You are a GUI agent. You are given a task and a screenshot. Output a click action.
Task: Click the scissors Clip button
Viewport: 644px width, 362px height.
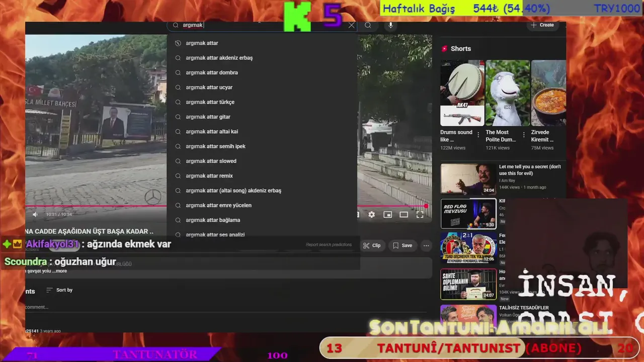point(372,245)
